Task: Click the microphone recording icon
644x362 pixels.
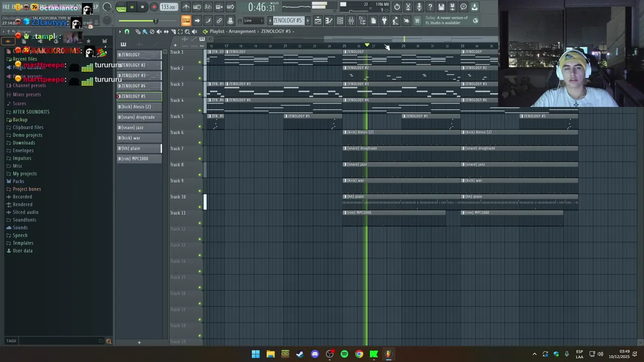Action: pyautogui.click(x=419, y=7)
